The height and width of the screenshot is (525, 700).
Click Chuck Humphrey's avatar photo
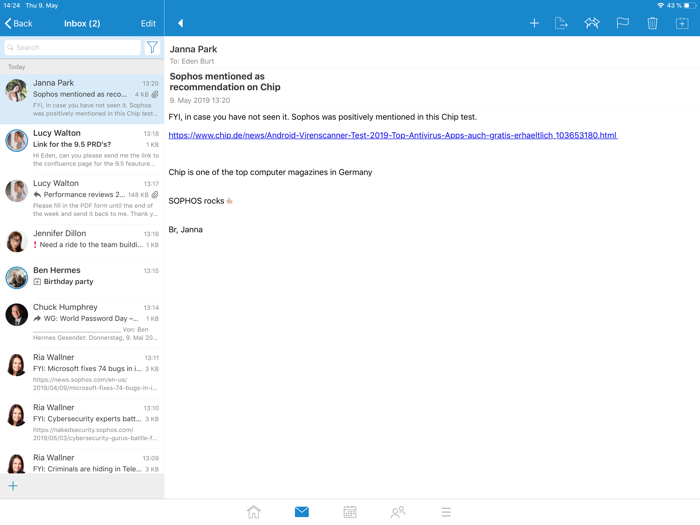[17, 315]
